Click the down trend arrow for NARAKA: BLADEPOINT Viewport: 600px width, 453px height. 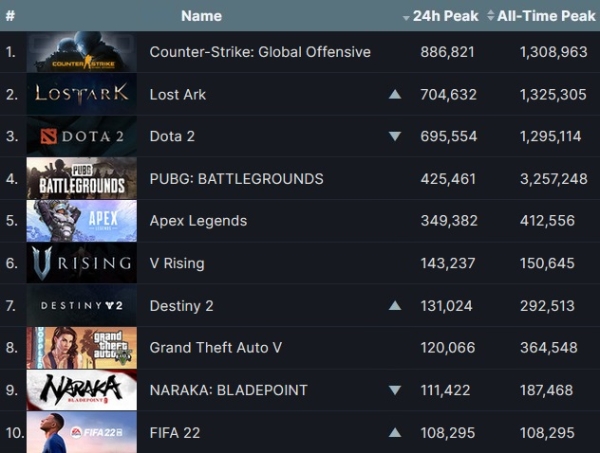(395, 390)
